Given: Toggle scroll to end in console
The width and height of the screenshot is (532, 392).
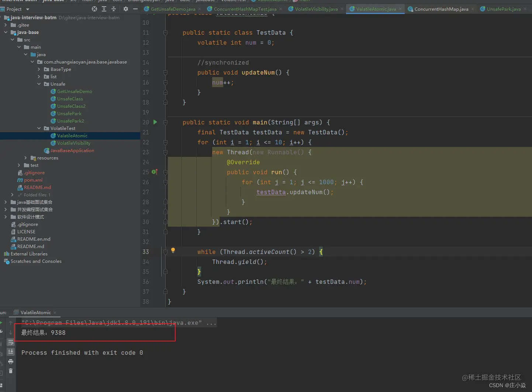Looking at the screenshot, I should tap(11, 352).
